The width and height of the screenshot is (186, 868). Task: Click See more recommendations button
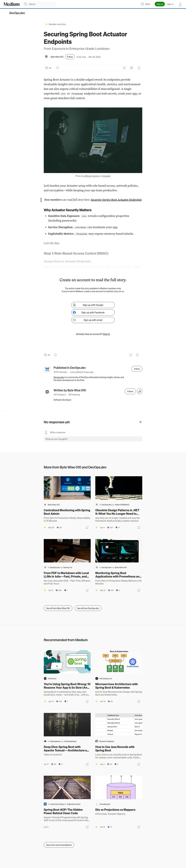pyautogui.click(x=59, y=845)
